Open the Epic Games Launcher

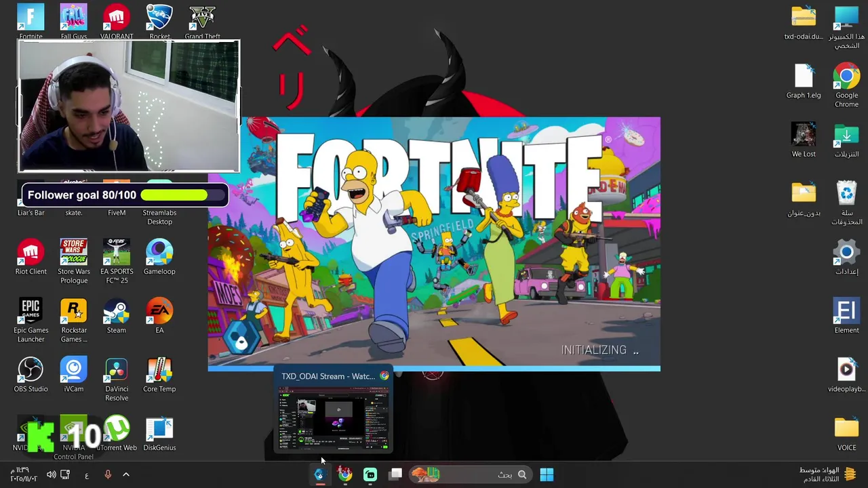point(31,320)
